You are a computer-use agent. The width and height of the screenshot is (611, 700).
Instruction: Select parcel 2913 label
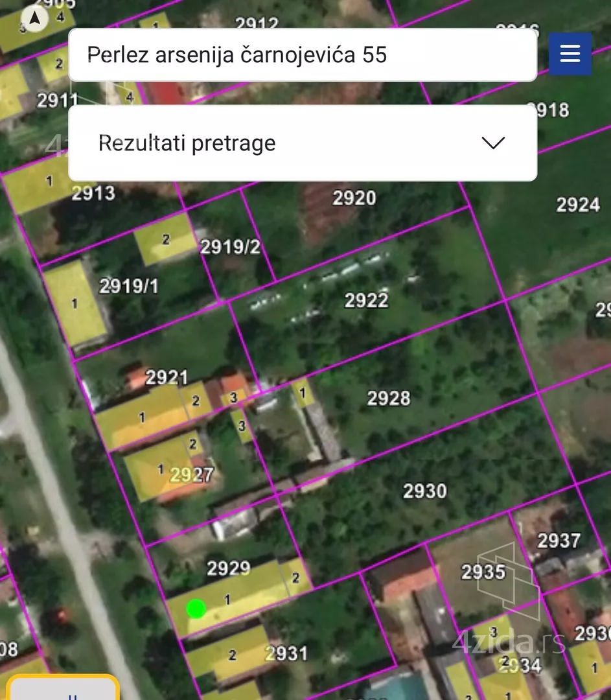pos(93,193)
